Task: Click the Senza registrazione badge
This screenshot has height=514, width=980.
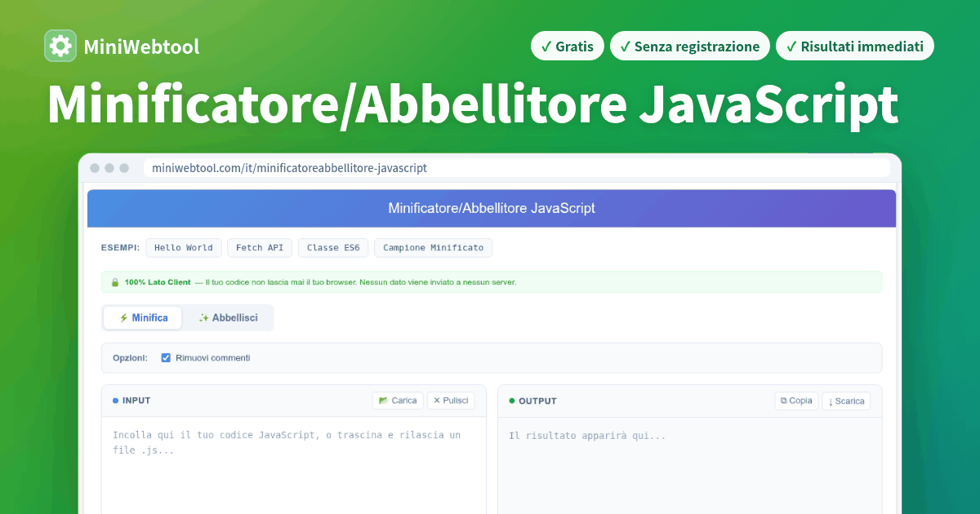Action: [x=690, y=47]
